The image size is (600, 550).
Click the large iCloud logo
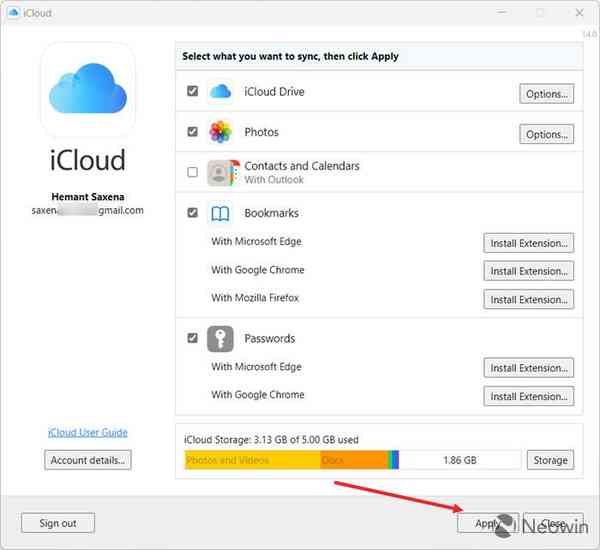[87, 91]
